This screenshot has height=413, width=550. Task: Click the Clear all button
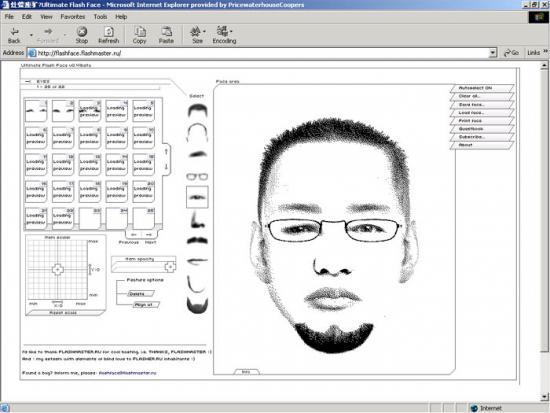tap(481, 96)
